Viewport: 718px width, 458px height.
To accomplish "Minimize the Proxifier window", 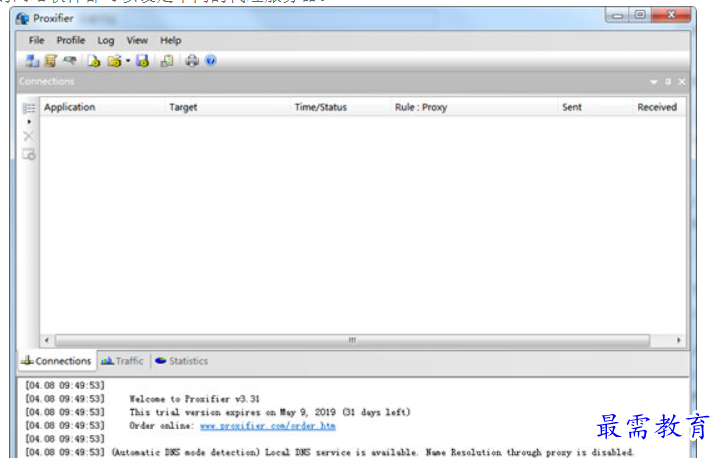I will pos(617,16).
